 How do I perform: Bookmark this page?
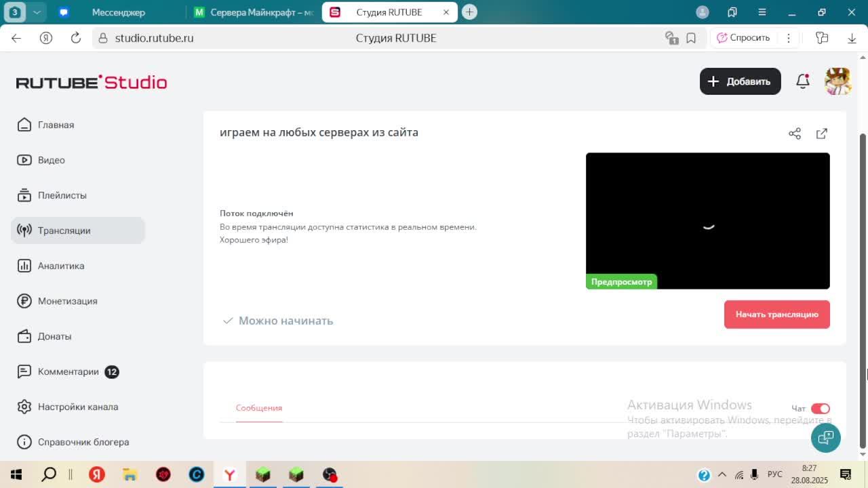click(691, 38)
